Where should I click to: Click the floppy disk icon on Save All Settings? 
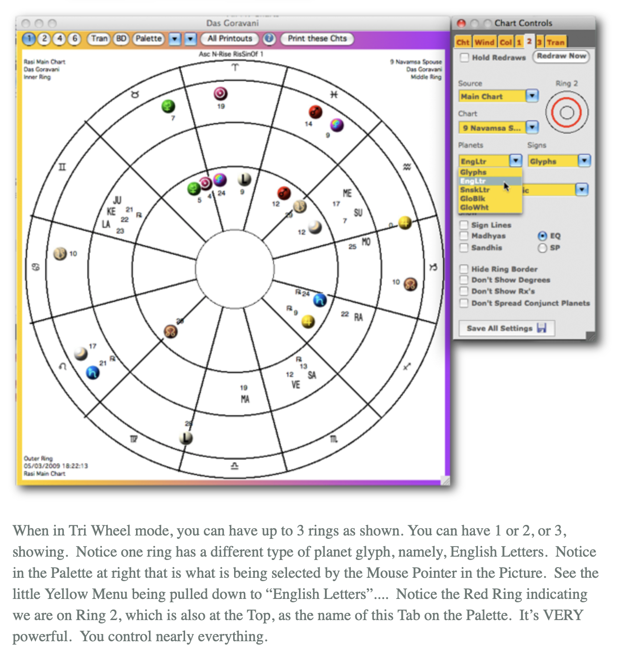point(542,328)
